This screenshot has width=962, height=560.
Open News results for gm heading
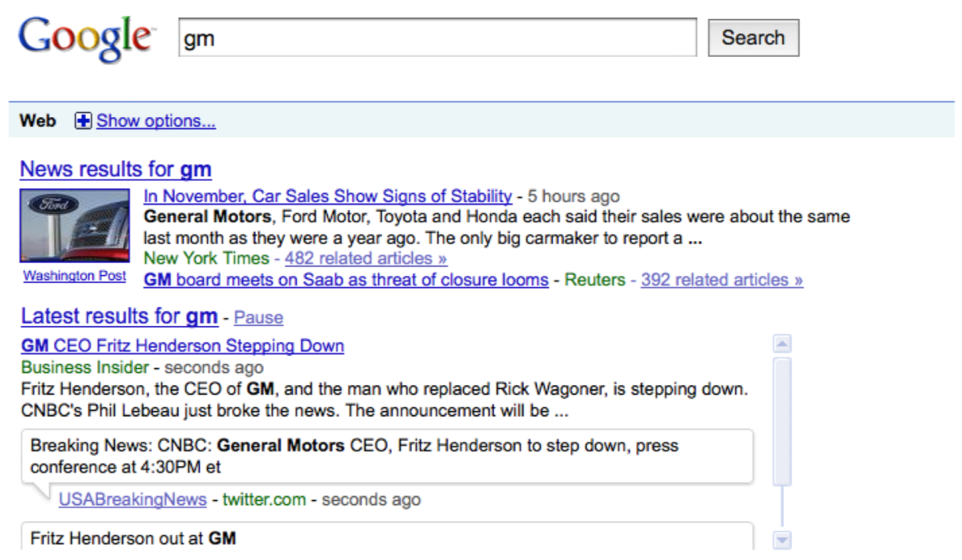[116, 169]
